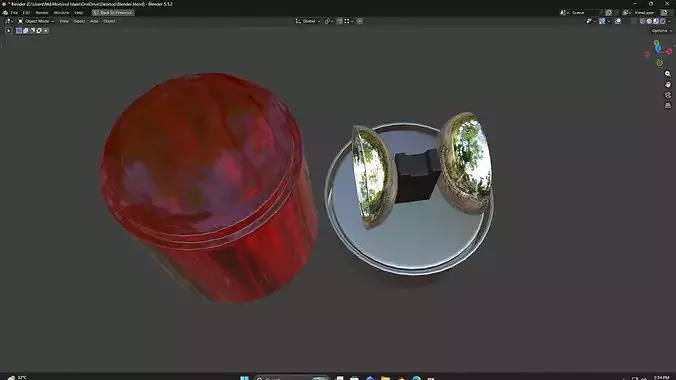Open the viewport View menu

tap(64, 21)
